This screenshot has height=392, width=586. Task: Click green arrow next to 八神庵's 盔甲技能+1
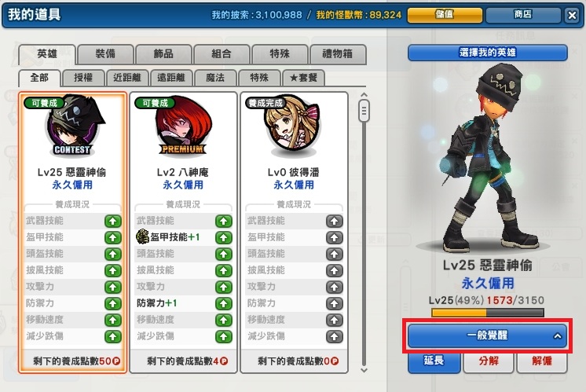tap(224, 238)
